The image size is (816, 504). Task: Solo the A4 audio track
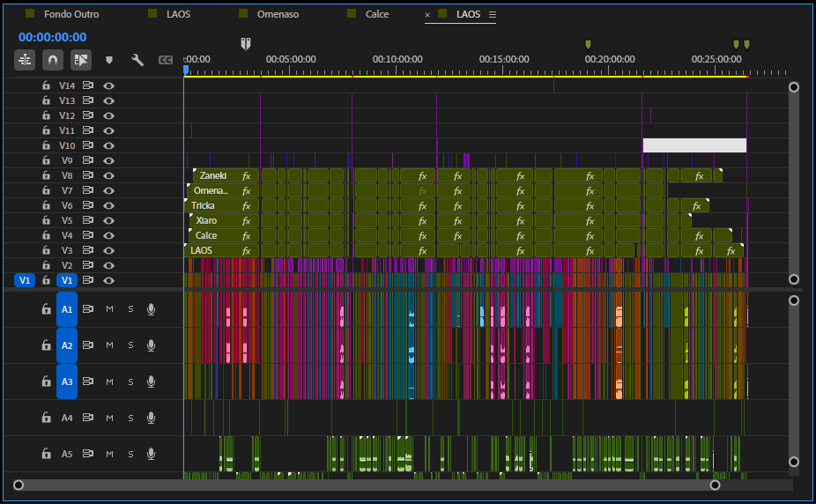pos(130,418)
